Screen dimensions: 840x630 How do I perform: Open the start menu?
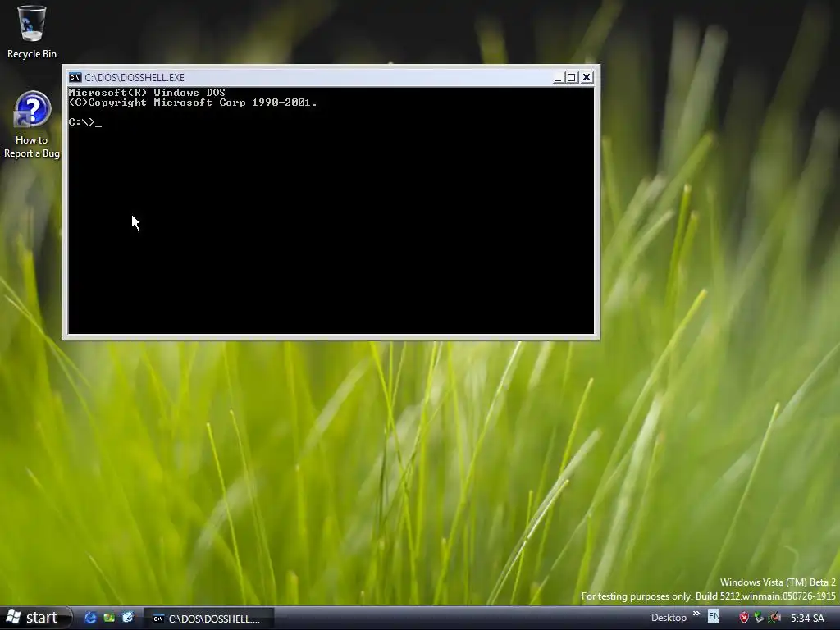[35, 618]
